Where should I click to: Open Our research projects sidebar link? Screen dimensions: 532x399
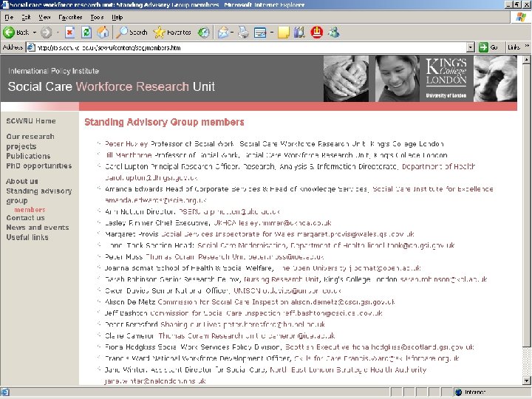(30, 141)
